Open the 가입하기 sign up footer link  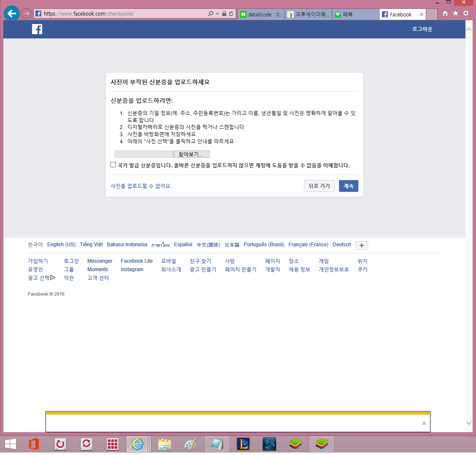coord(38,261)
